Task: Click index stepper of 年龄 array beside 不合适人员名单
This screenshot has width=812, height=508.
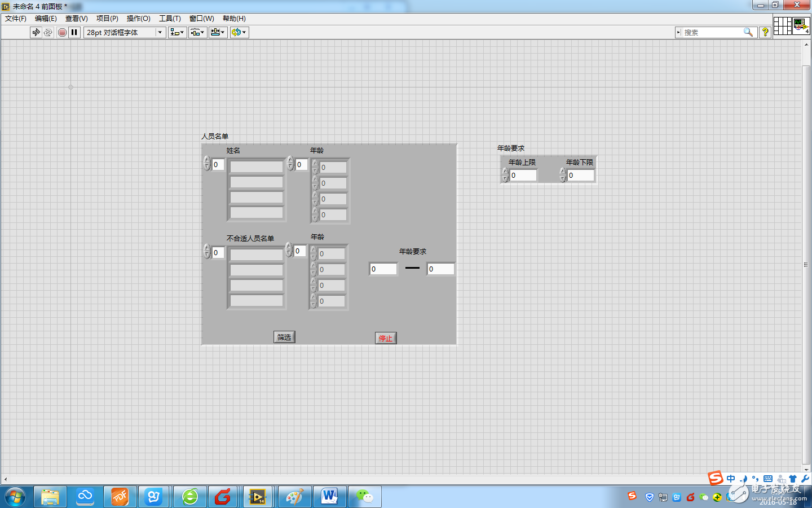Action: (x=289, y=249)
